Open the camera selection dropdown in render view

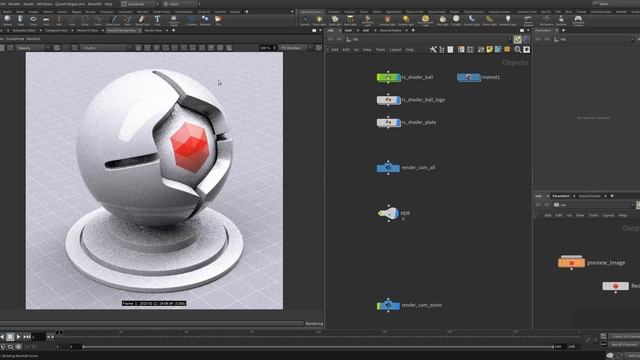coord(106,48)
